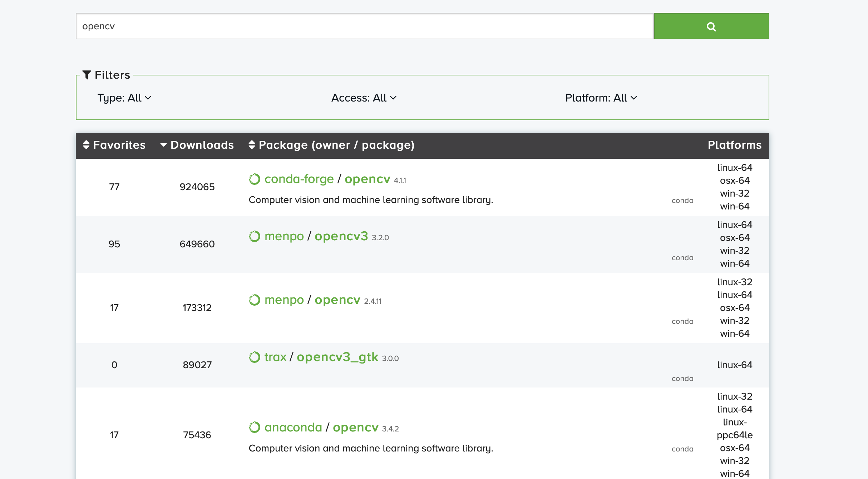Sort by Package (owner / package) column
This screenshot has width=868, height=479.
pos(331,145)
